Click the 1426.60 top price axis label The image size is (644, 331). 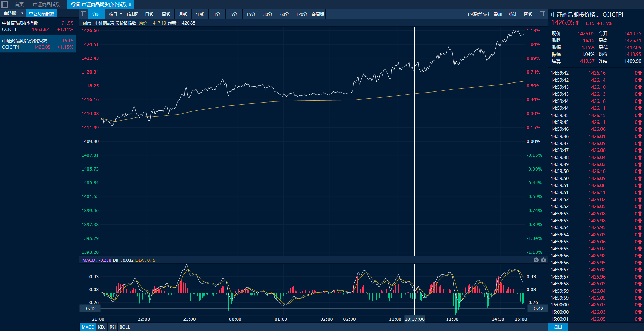point(90,31)
